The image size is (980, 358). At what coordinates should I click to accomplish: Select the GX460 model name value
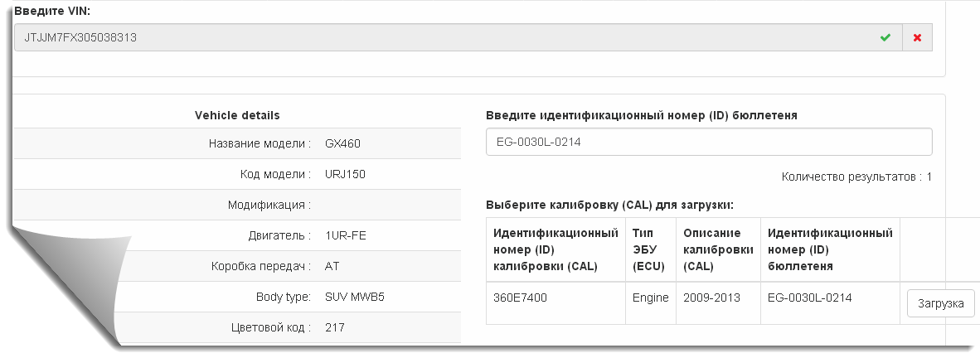coord(343,143)
